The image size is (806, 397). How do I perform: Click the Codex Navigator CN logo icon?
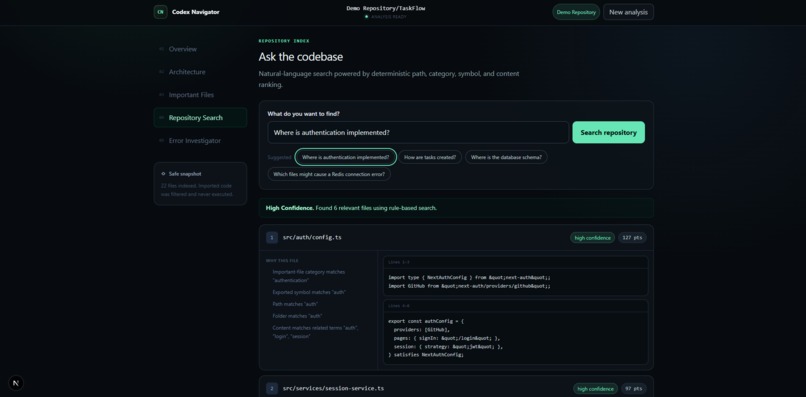pos(160,12)
